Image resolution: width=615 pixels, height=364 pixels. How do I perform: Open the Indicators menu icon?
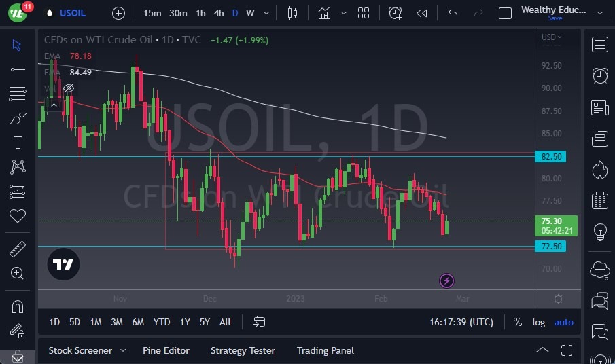pyautogui.click(x=325, y=13)
